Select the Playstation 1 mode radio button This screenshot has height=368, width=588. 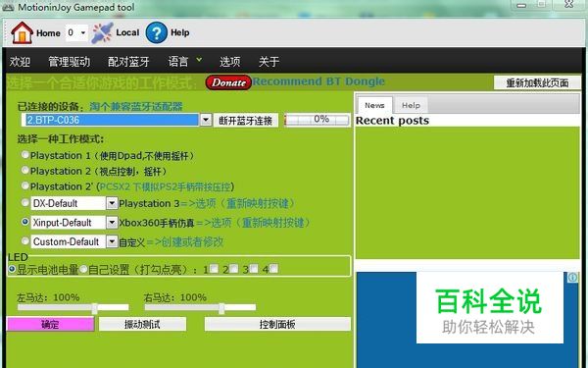click(x=25, y=154)
